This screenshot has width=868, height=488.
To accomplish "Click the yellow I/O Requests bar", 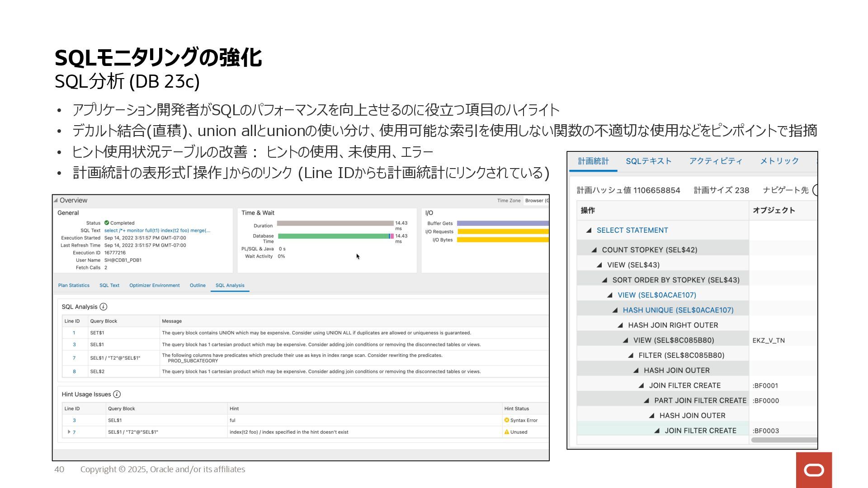I will click(503, 232).
